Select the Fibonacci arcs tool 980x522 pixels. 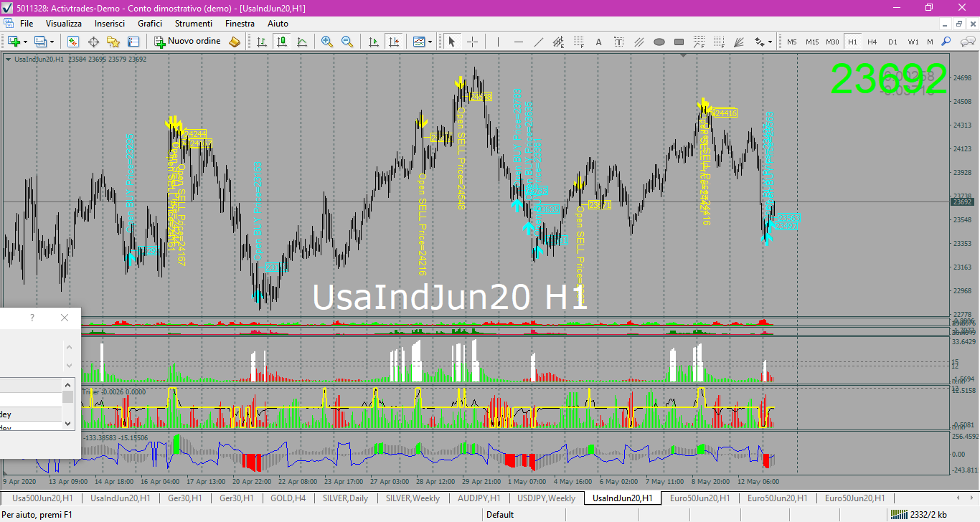coord(699,42)
